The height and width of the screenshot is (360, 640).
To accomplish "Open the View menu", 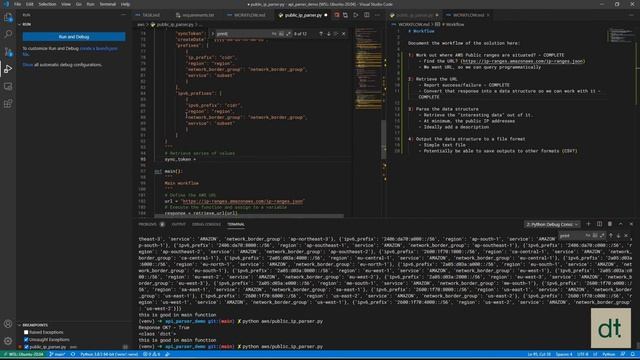I will 66,4.
